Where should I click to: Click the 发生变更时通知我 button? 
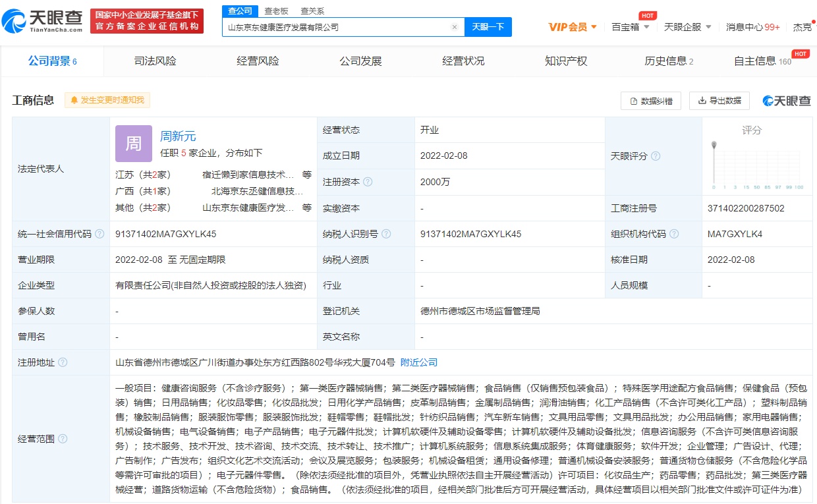coord(108,100)
